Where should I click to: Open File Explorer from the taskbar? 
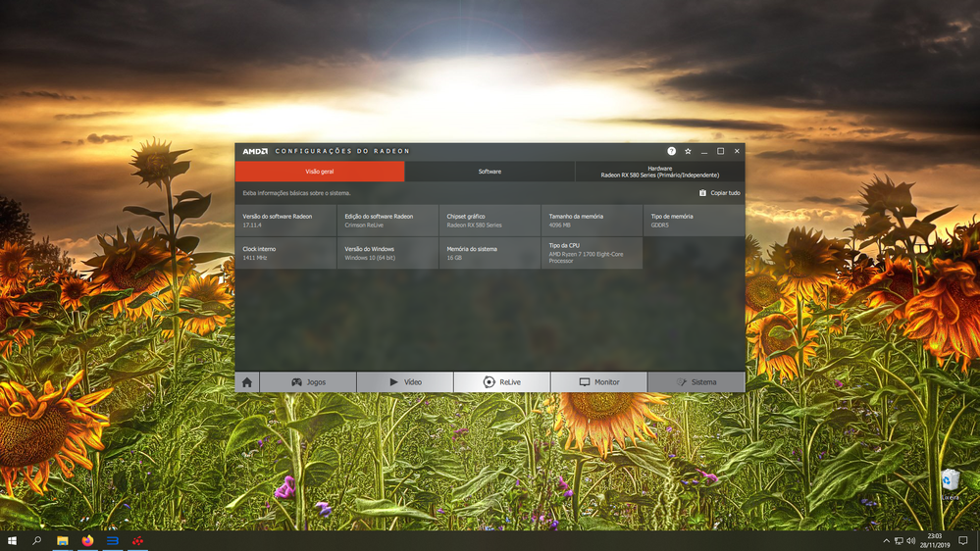[x=63, y=540]
